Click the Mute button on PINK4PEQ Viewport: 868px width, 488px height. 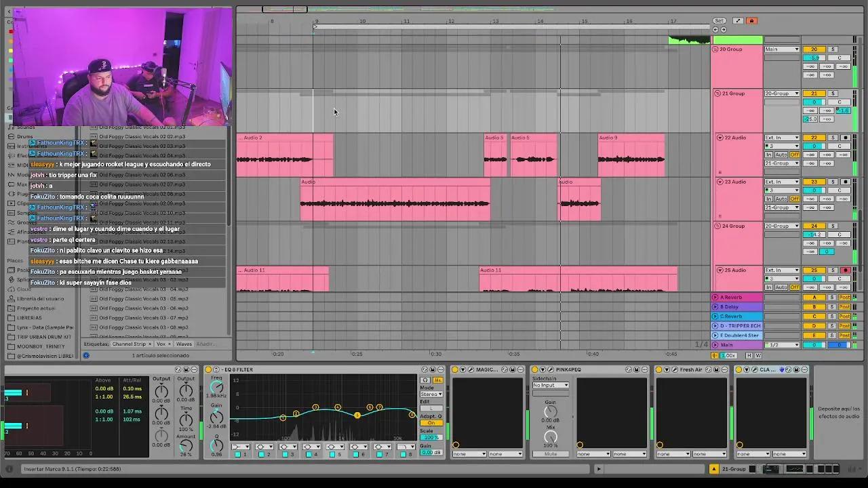tap(551, 453)
